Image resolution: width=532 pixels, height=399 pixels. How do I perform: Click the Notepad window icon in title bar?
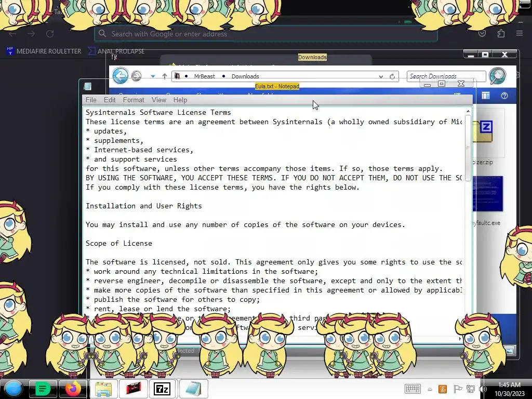point(87,86)
